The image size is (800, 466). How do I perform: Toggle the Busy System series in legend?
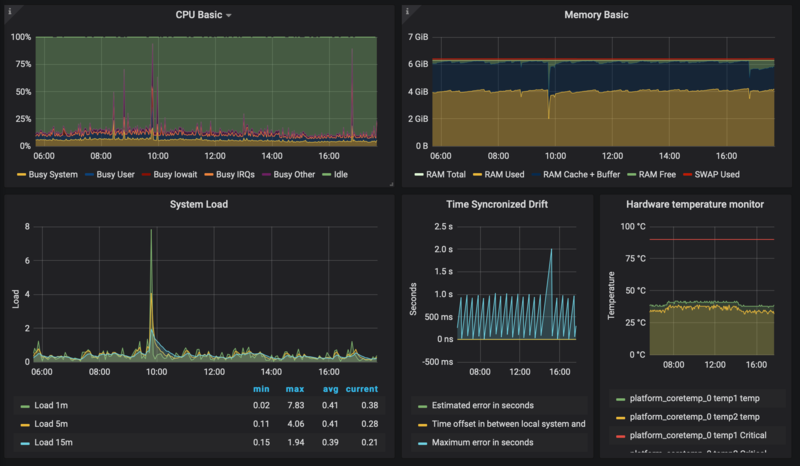click(x=54, y=175)
